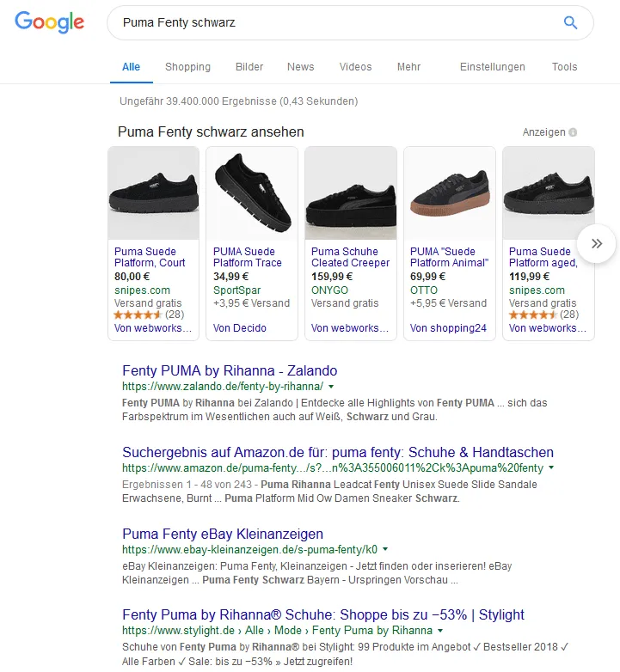Click the blue search magnifier icon
This screenshot has width=620, height=672.
click(570, 22)
